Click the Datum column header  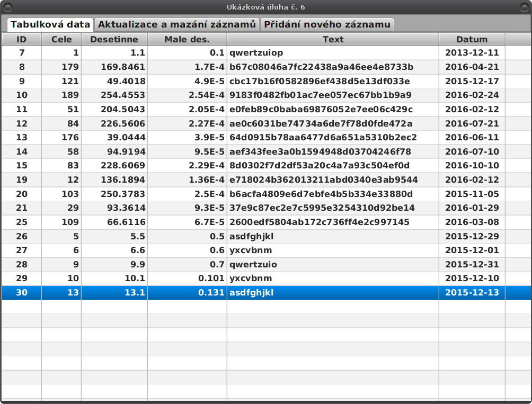(472, 39)
